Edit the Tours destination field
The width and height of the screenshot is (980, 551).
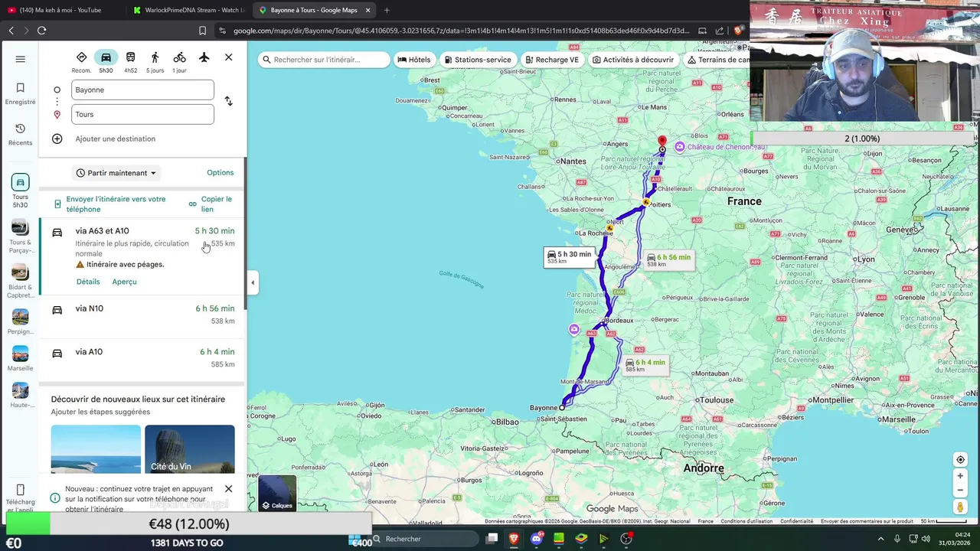point(142,114)
